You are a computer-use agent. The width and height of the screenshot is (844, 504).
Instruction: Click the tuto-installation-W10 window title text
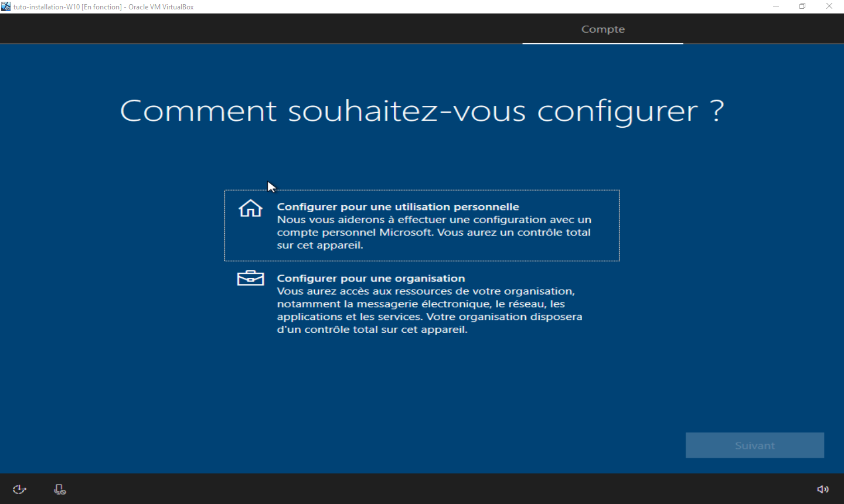tap(103, 7)
